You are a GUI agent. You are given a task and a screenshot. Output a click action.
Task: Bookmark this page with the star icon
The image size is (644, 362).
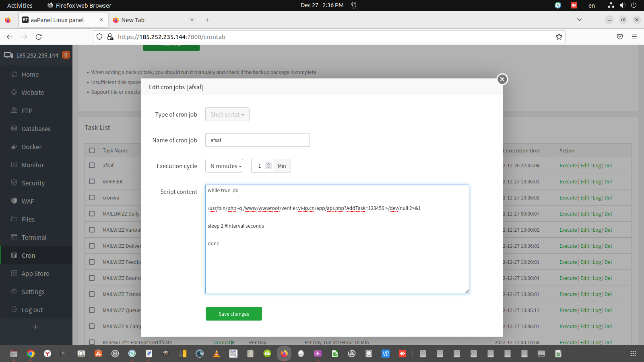[559, 37]
